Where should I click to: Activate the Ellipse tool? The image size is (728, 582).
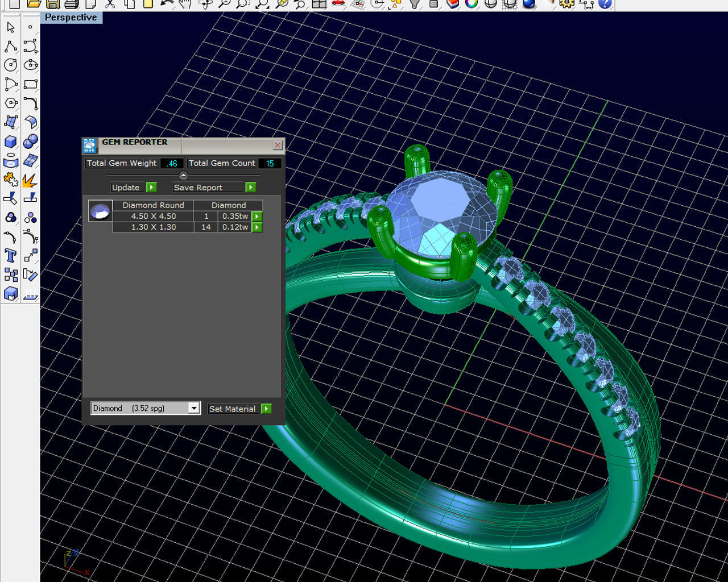(x=31, y=65)
